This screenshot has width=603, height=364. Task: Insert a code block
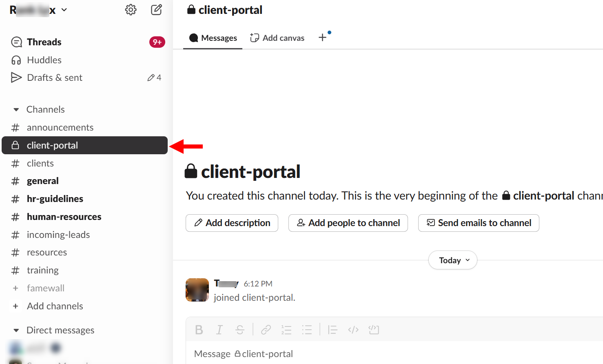[x=374, y=330]
